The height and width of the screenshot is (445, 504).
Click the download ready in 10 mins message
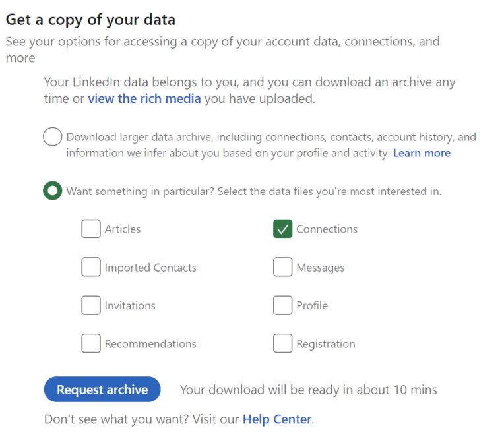[308, 390]
